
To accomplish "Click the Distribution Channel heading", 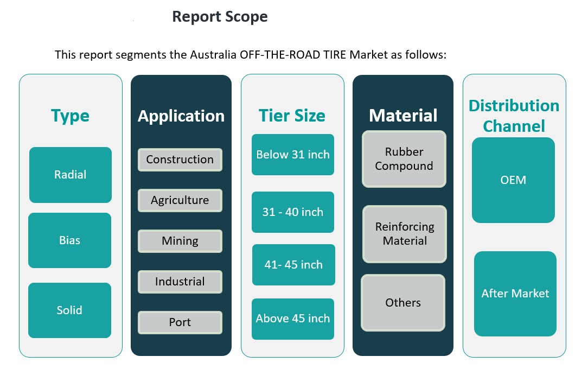I will 514,116.
